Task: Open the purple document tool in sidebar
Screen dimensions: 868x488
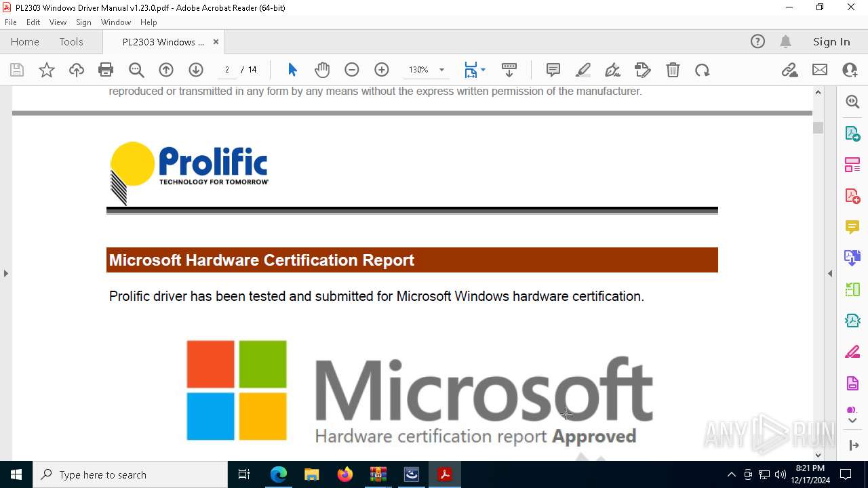Action: point(852,384)
